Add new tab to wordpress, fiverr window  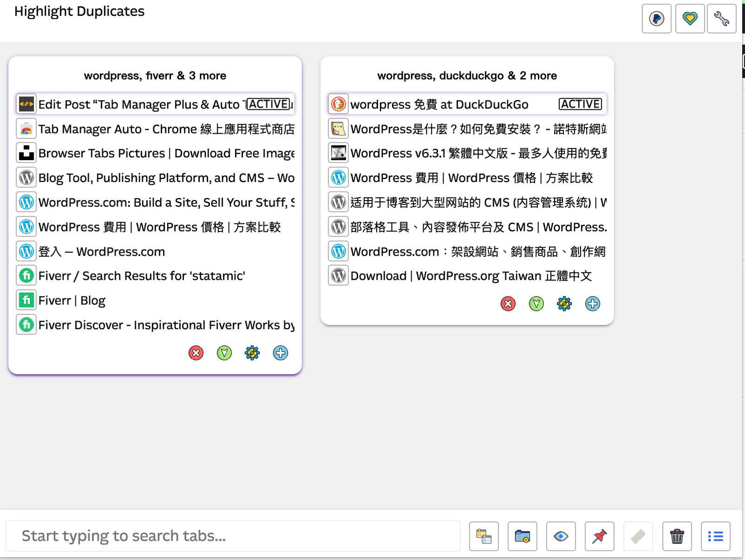(x=280, y=353)
